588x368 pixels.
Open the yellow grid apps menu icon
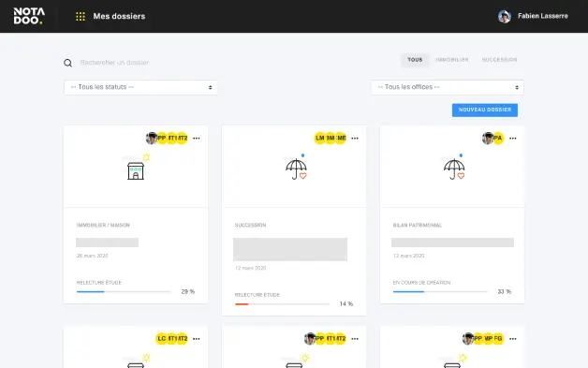tap(81, 17)
